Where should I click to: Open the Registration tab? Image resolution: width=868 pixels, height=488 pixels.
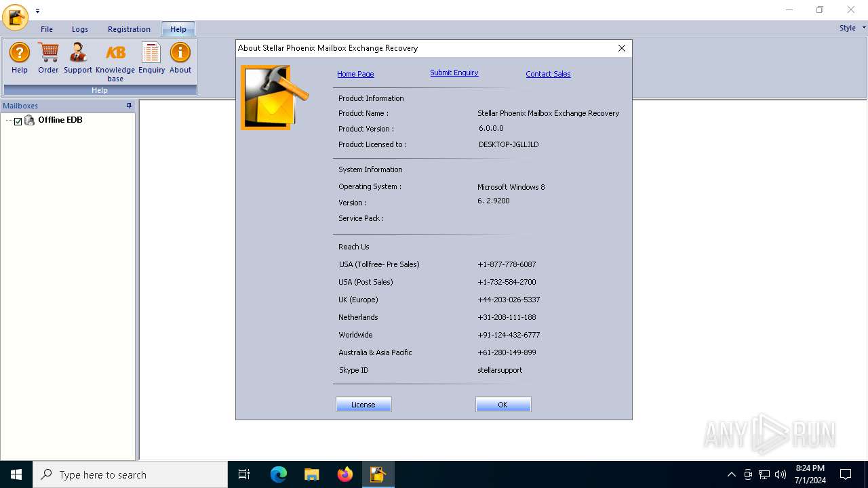(129, 29)
